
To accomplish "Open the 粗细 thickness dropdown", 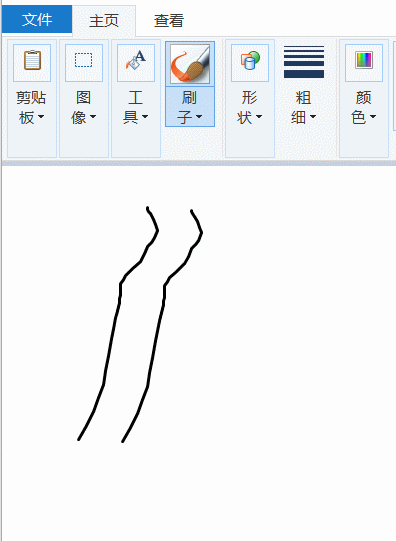I will point(304,107).
